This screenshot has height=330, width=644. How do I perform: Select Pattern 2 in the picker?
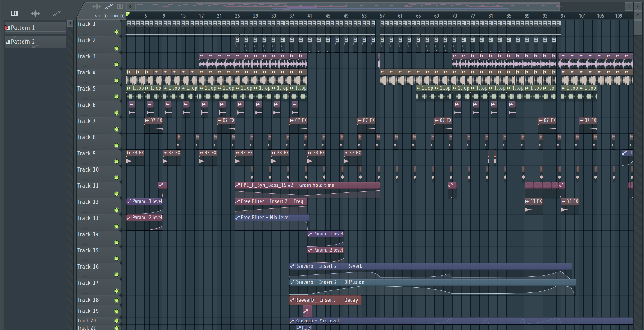coord(35,41)
